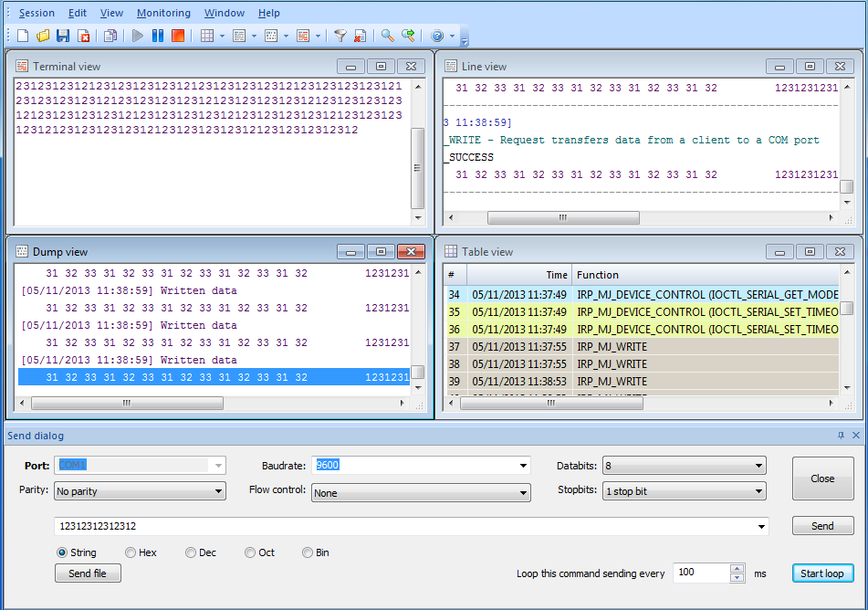The width and height of the screenshot is (868, 610).
Task: Click the blue Help question mark icon
Action: [437, 36]
